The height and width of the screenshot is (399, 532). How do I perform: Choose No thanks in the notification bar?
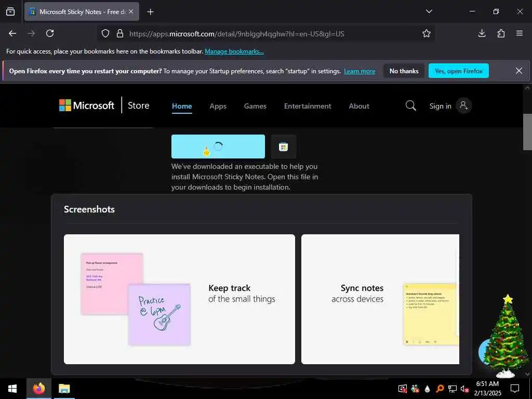pos(404,71)
